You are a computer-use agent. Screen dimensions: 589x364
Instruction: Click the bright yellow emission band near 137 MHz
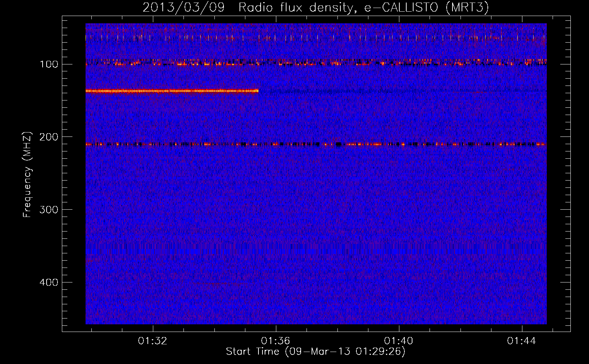coord(172,91)
